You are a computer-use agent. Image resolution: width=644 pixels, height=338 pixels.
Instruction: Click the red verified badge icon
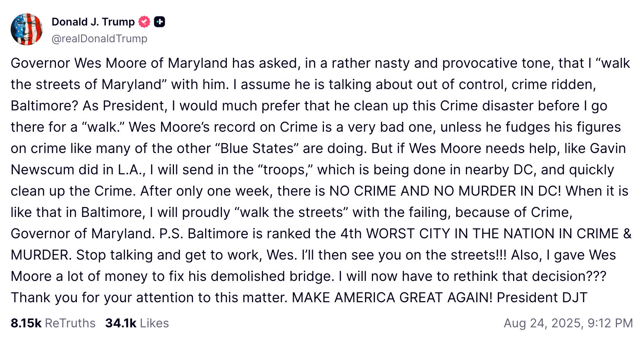tap(144, 22)
